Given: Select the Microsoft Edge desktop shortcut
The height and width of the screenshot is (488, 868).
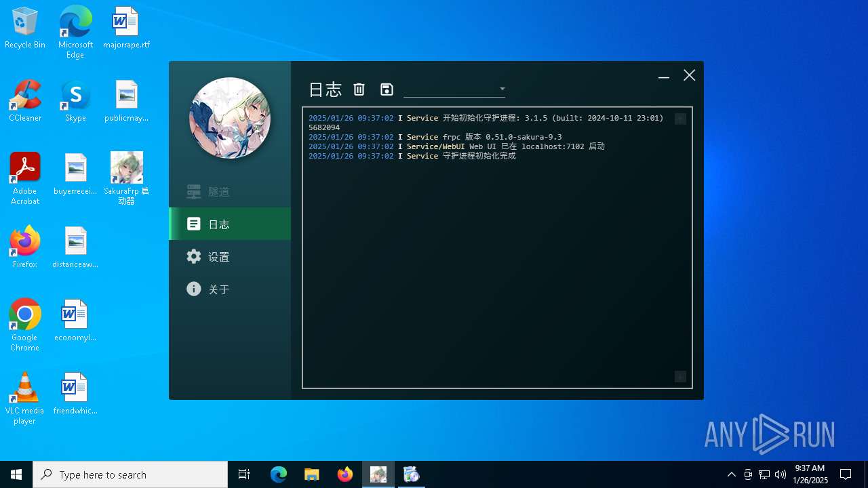Looking at the screenshot, I should pos(75,33).
